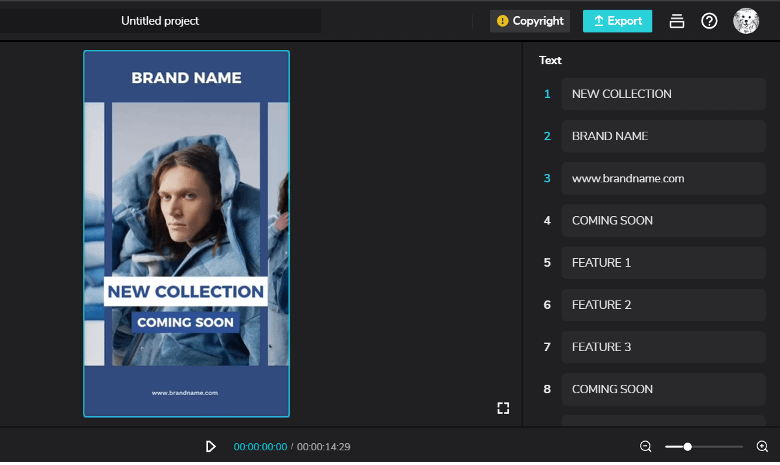
Task: Click the Text panel heading
Action: point(550,60)
